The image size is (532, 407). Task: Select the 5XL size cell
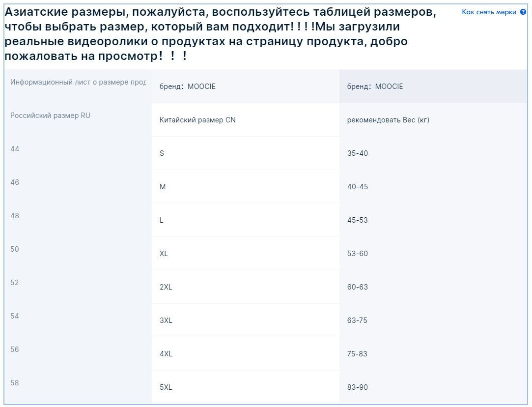pyautogui.click(x=246, y=387)
